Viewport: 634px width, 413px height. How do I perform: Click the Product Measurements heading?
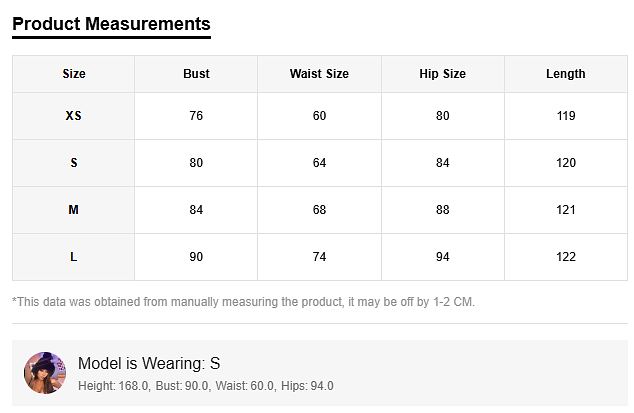point(111,24)
